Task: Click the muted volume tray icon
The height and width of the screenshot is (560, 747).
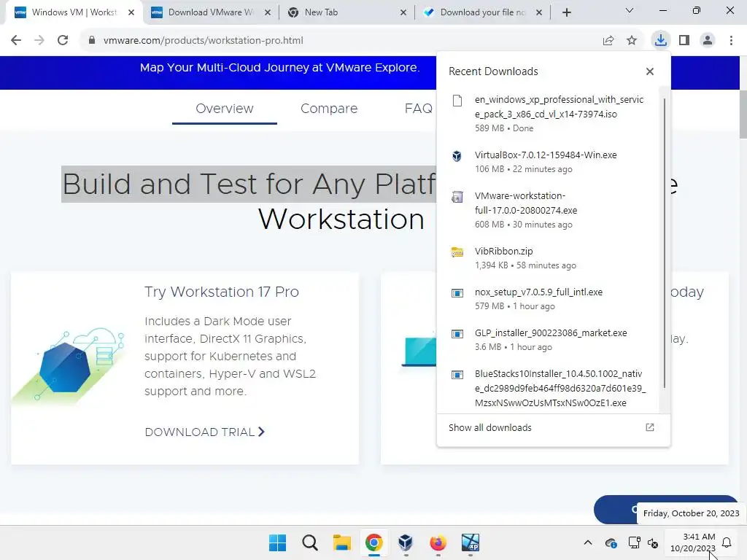Action: click(x=653, y=542)
